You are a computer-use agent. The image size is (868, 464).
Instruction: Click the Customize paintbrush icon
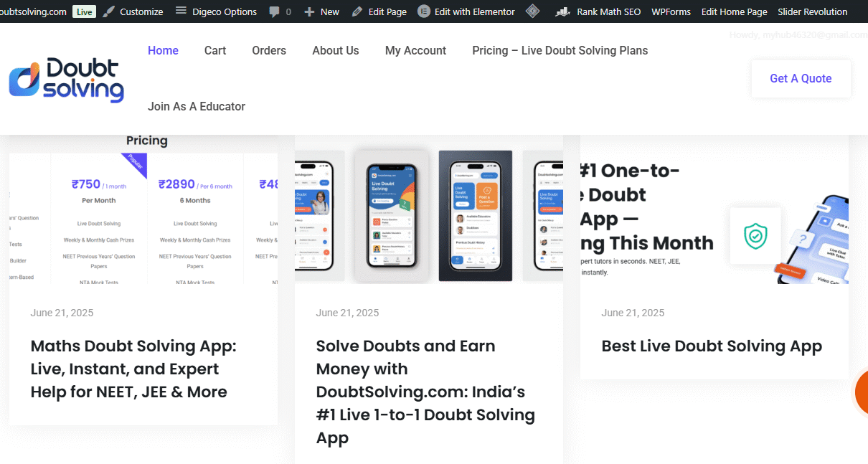108,11
